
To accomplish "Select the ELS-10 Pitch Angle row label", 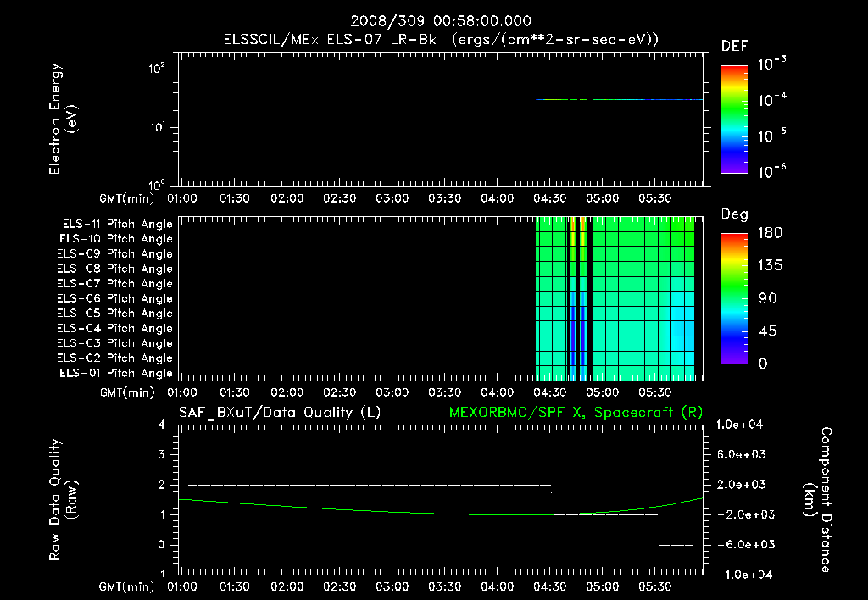I will pos(116,239).
